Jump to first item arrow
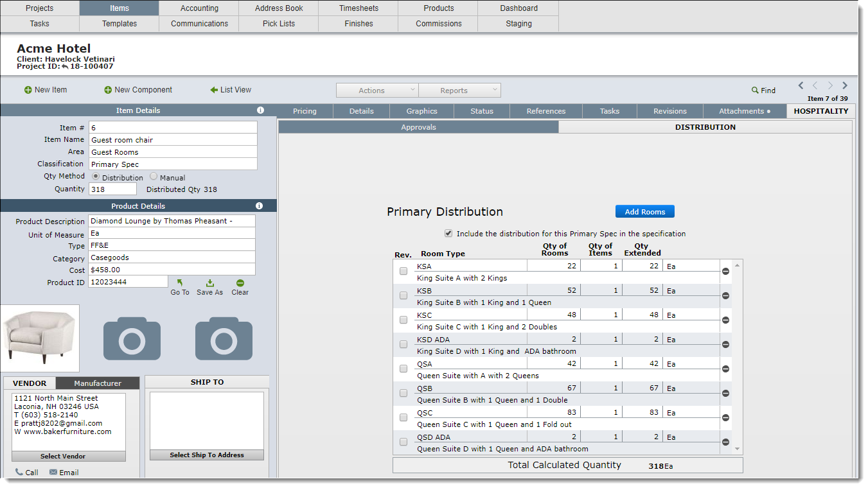 click(x=801, y=85)
